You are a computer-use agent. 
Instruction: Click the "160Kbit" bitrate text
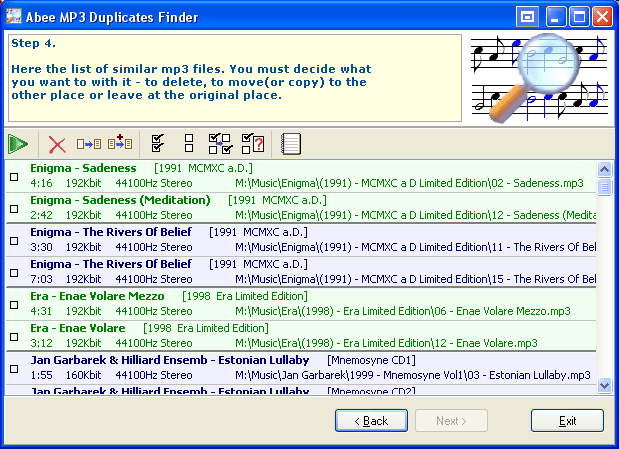tap(83, 375)
